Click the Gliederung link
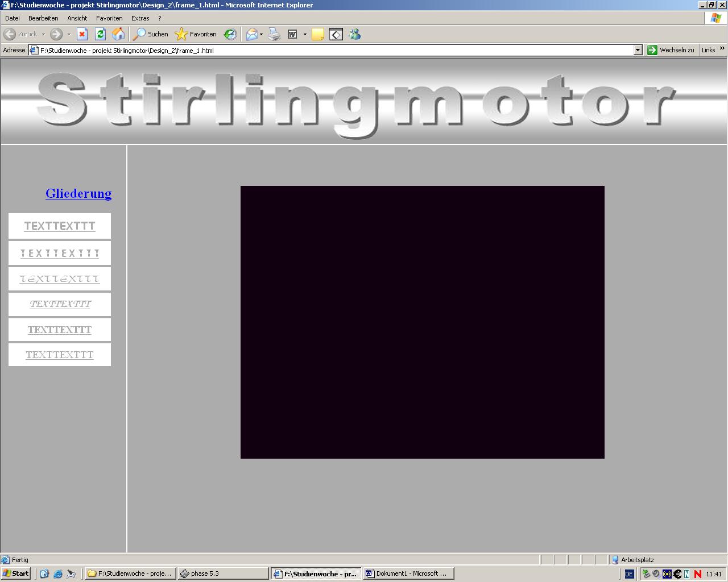This screenshot has width=728, height=582. tap(78, 193)
